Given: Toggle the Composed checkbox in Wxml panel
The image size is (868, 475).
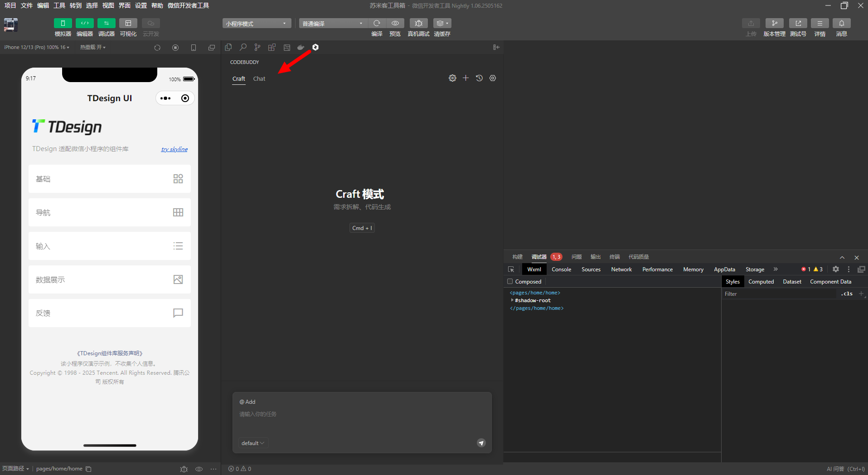Looking at the screenshot, I should tap(509, 281).
